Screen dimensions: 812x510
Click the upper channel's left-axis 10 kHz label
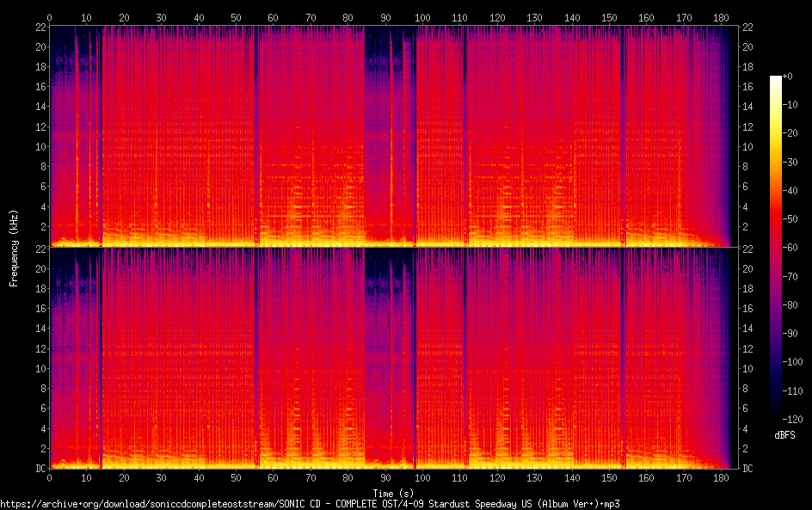(x=40, y=145)
